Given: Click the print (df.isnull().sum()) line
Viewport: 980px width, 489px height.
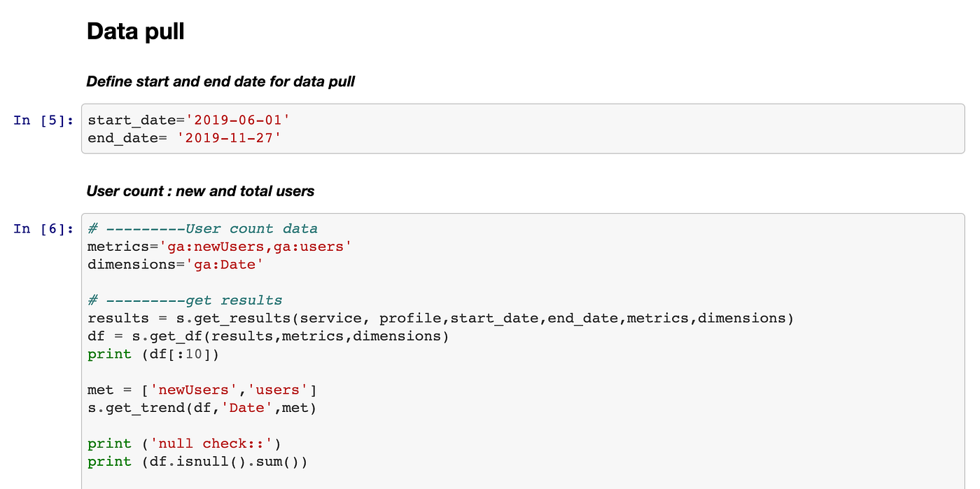Looking at the screenshot, I should [197, 462].
